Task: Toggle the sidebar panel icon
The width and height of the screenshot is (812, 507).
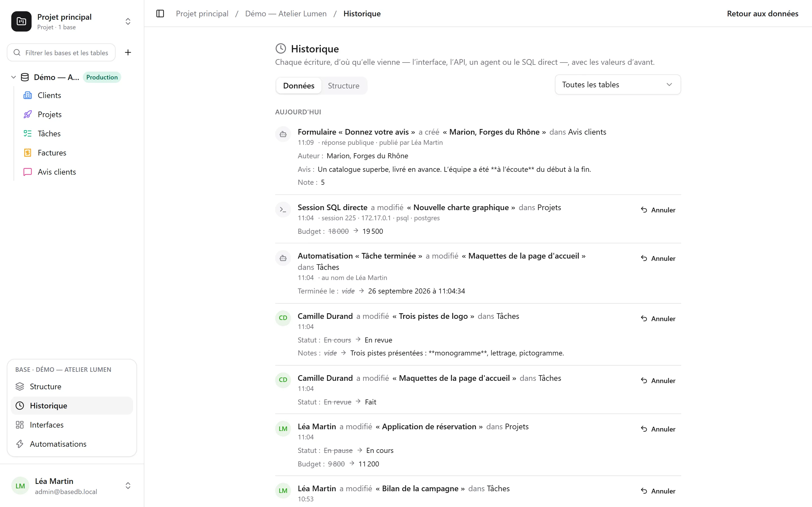Action: [x=160, y=14]
